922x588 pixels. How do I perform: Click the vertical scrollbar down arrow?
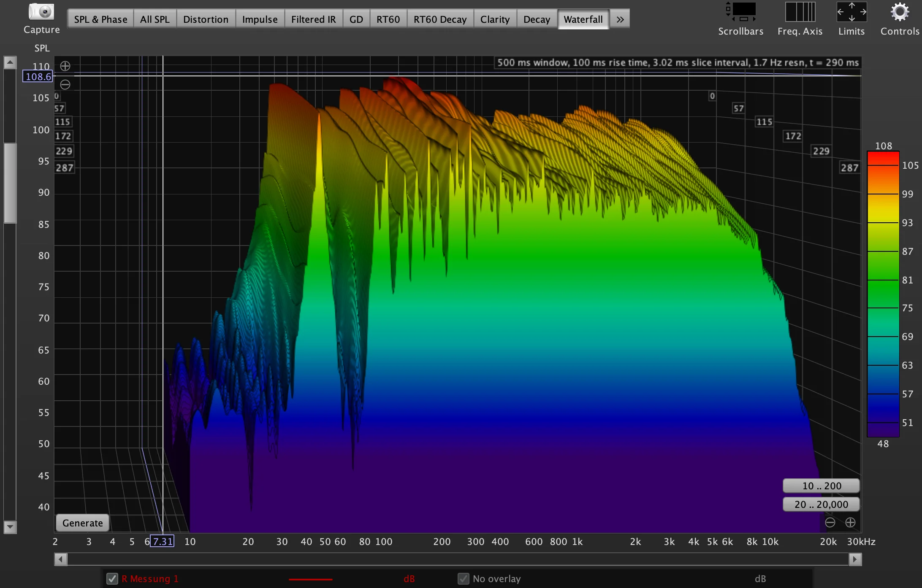(10, 527)
